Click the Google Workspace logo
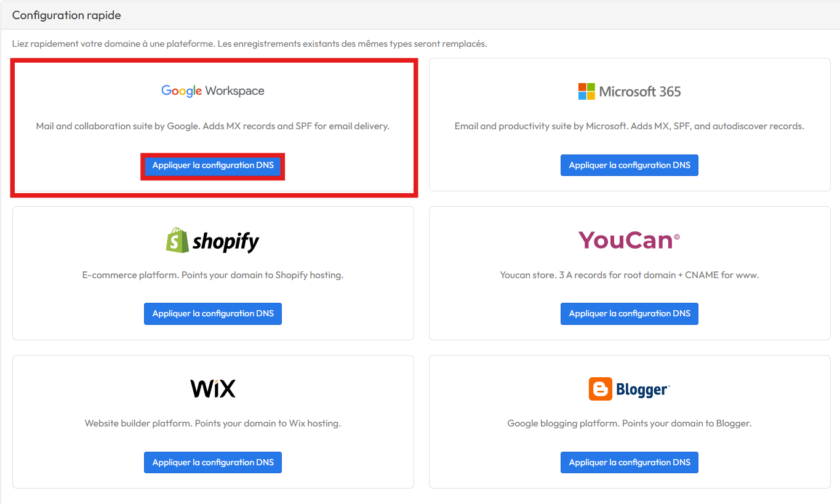The image size is (840, 504). click(x=213, y=91)
